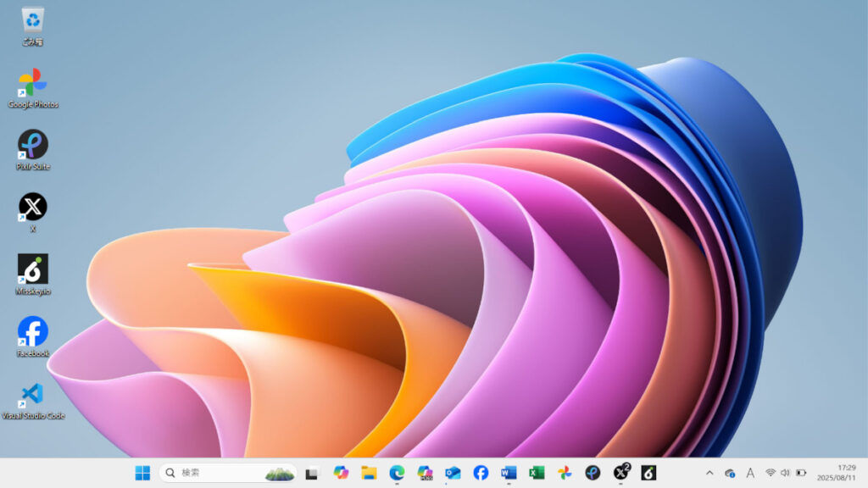Switch the IME input mode indicator
The image size is (868, 488).
click(x=750, y=473)
